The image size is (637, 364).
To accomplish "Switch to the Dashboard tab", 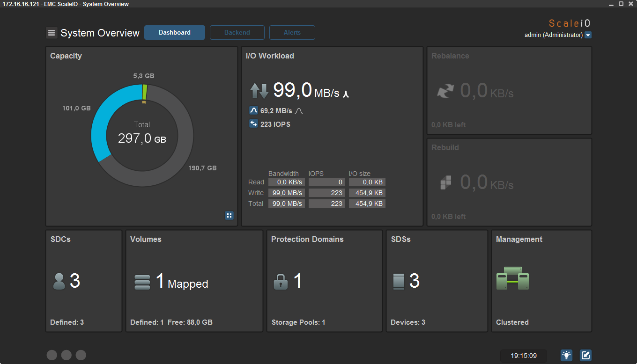I will [x=175, y=33].
